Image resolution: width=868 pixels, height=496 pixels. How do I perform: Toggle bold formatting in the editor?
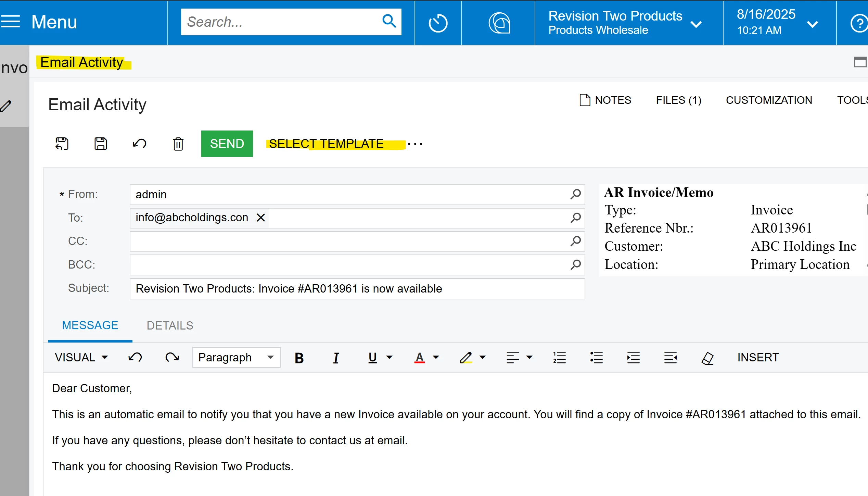pos(299,358)
